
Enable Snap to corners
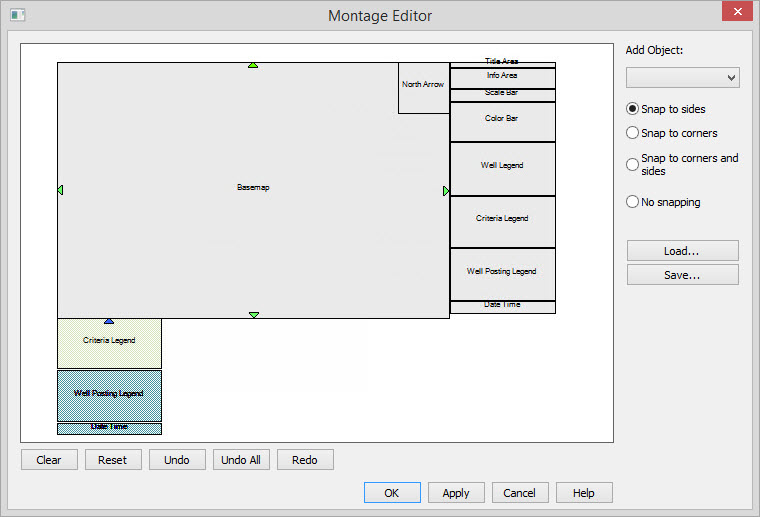pyautogui.click(x=632, y=133)
